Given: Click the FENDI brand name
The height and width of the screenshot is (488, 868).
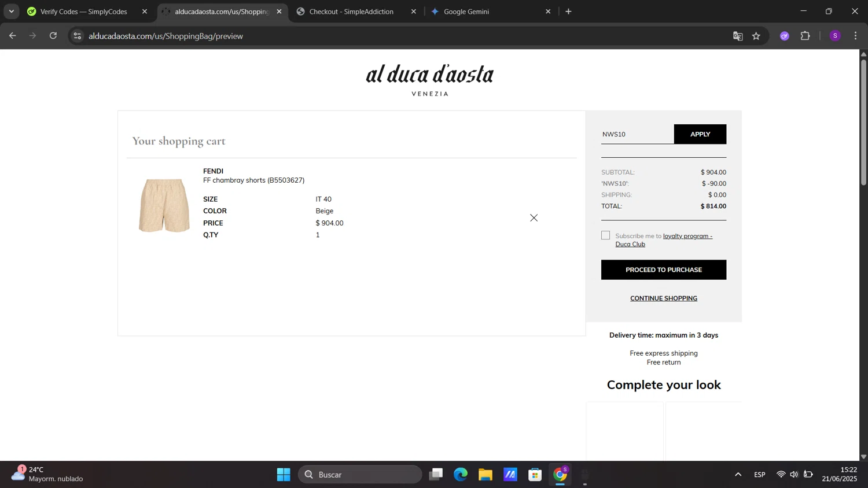Looking at the screenshot, I should click(x=213, y=171).
